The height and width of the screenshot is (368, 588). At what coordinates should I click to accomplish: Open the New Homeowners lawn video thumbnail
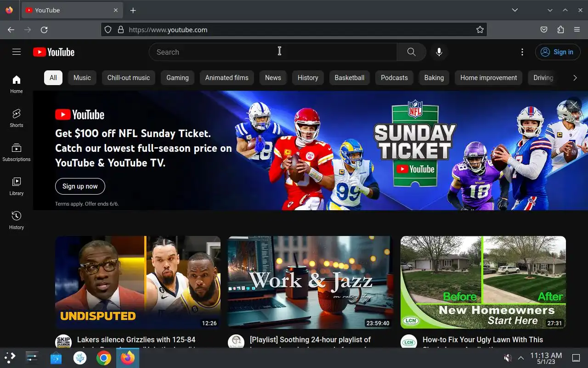pyautogui.click(x=483, y=282)
